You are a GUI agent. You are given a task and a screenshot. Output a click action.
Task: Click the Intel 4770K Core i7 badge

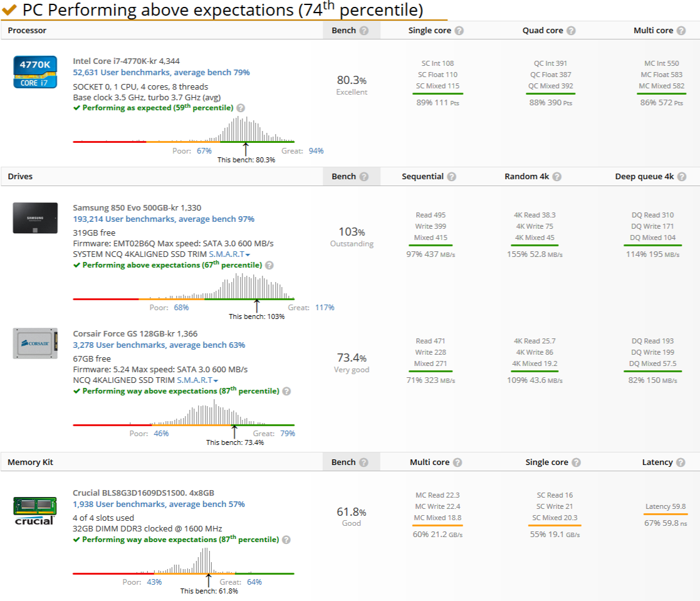(35, 72)
